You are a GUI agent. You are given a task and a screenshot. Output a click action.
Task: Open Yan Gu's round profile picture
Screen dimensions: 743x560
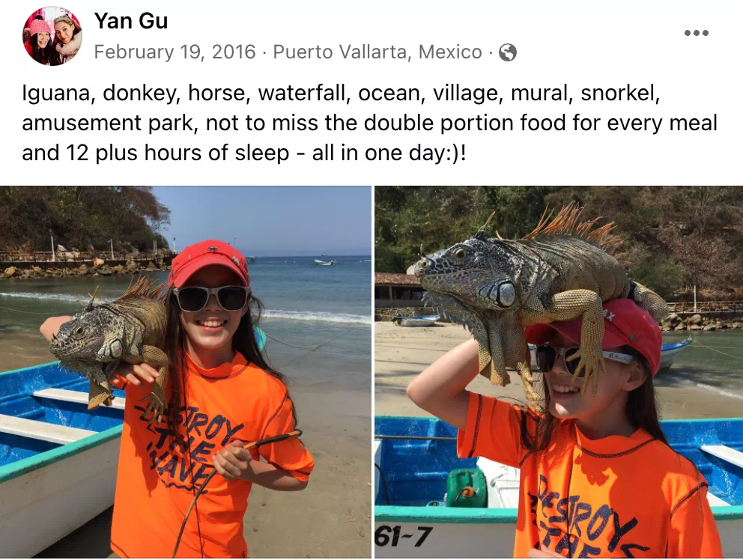tap(52, 36)
